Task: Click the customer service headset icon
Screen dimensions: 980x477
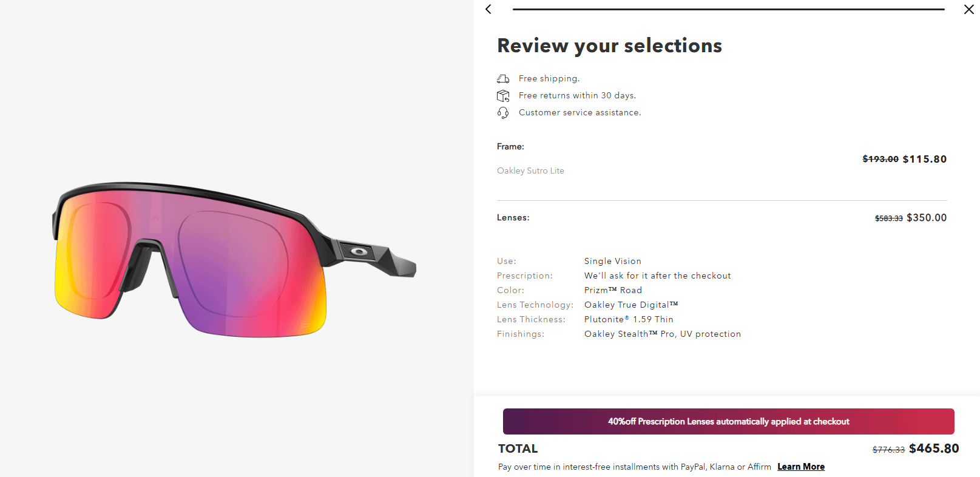Action: (x=503, y=113)
